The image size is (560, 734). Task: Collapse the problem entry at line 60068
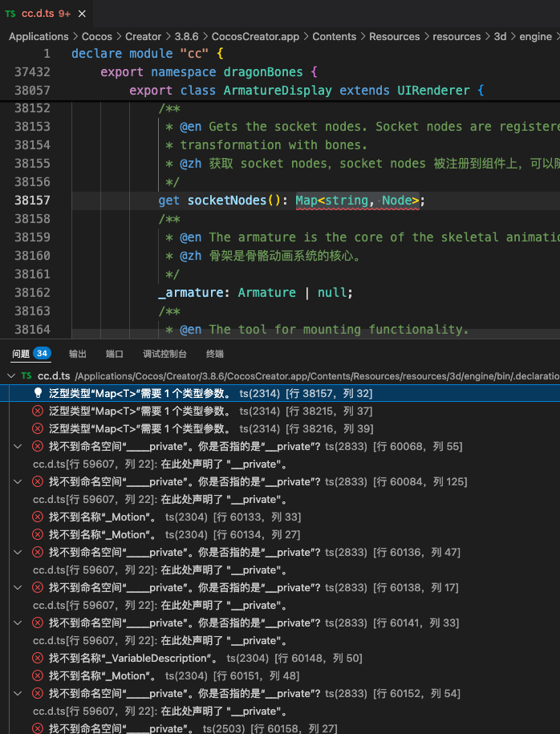pos(18,447)
